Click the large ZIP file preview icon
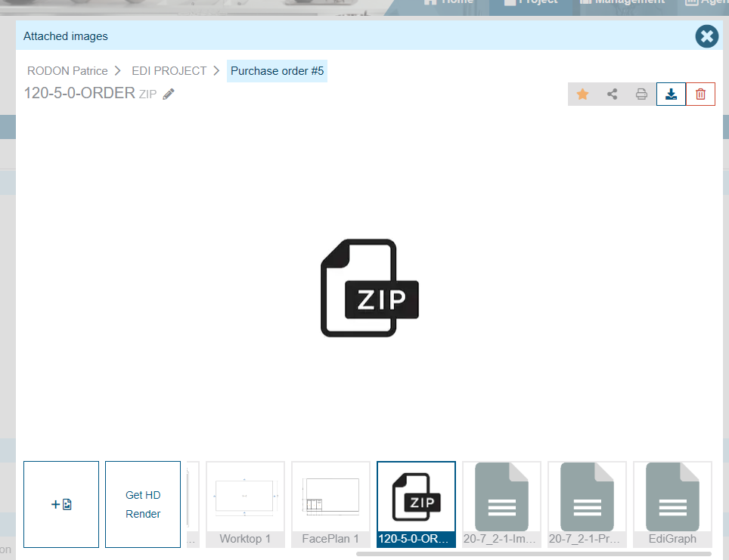 click(369, 288)
